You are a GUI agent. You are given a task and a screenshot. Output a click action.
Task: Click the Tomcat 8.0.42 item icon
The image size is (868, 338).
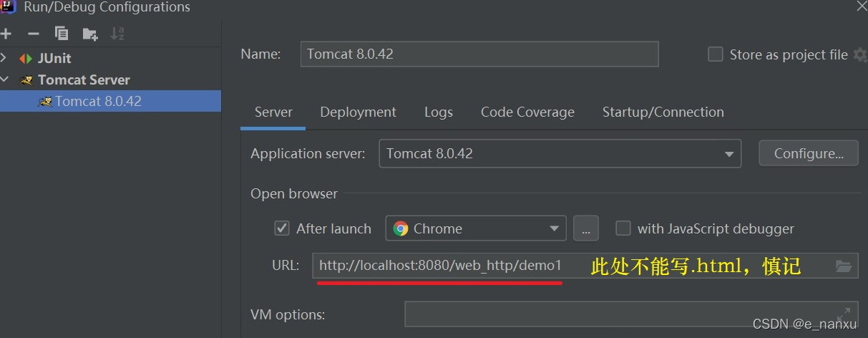pos(44,102)
